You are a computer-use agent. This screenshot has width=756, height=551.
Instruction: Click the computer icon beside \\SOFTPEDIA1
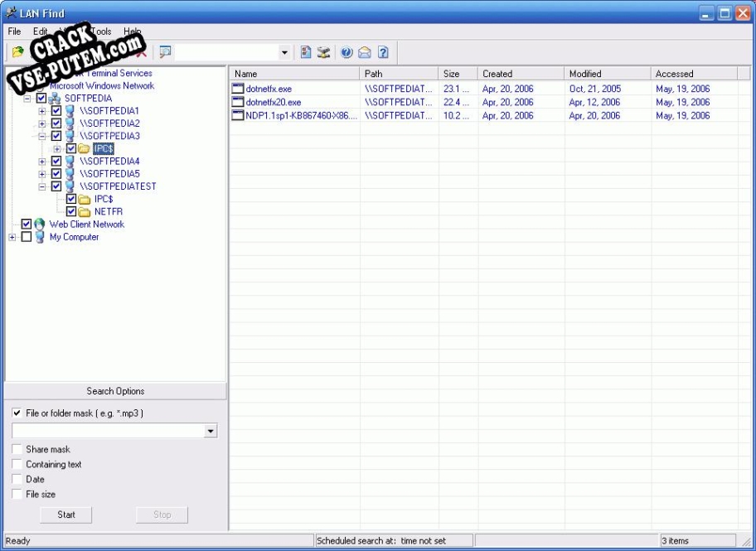(70, 111)
